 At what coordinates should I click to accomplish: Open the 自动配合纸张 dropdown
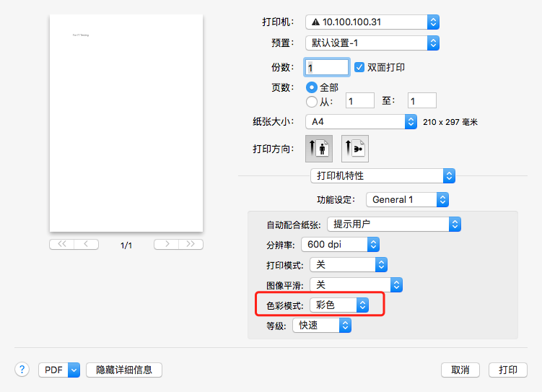point(394,225)
